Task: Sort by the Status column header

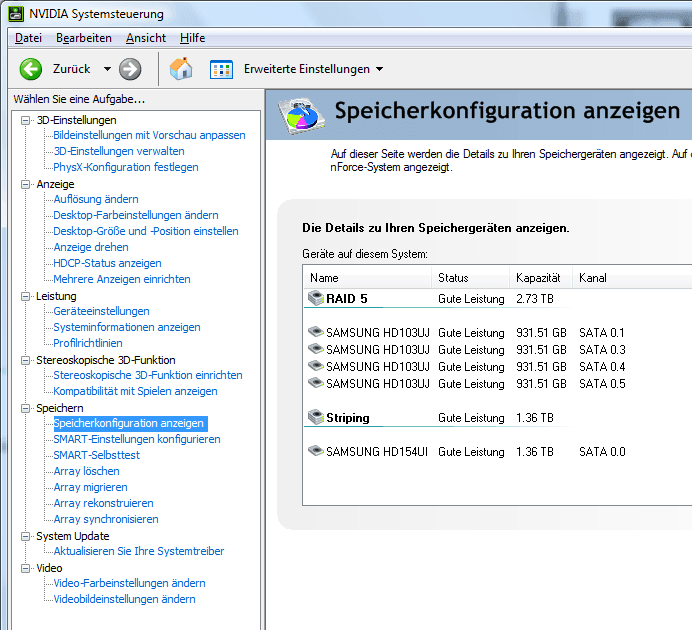Action: [470, 278]
